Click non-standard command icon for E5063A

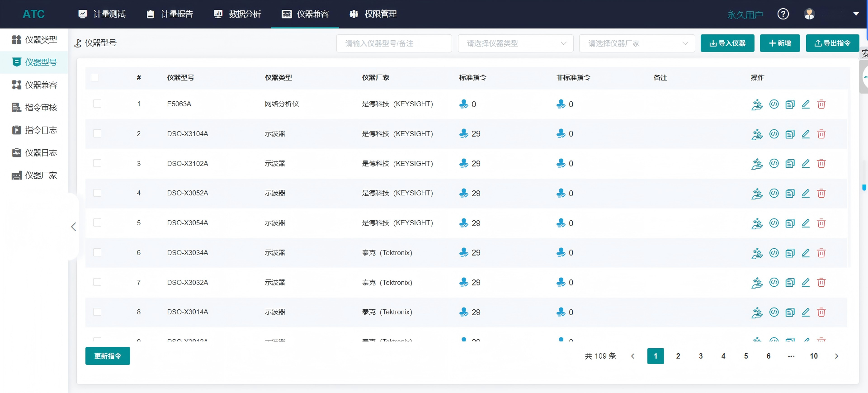click(561, 104)
